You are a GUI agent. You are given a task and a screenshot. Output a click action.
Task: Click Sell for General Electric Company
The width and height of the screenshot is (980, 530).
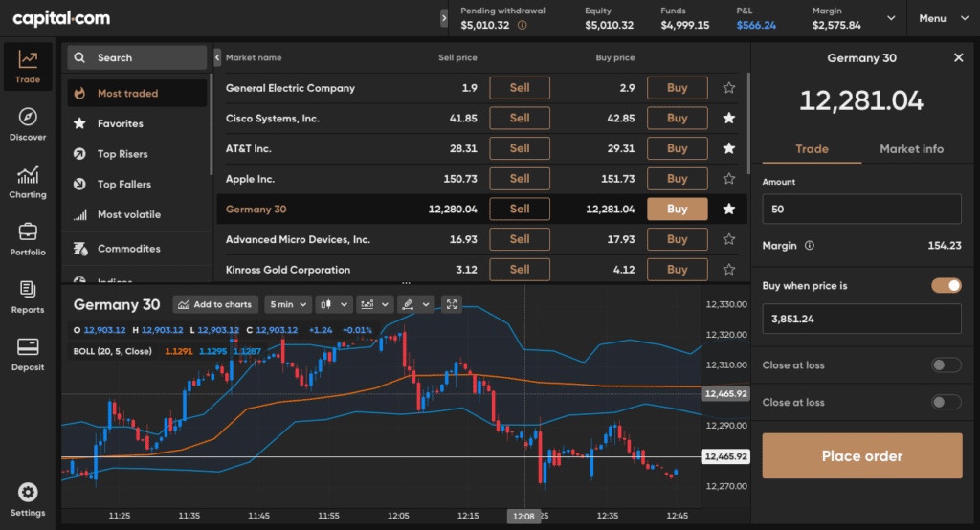click(520, 88)
